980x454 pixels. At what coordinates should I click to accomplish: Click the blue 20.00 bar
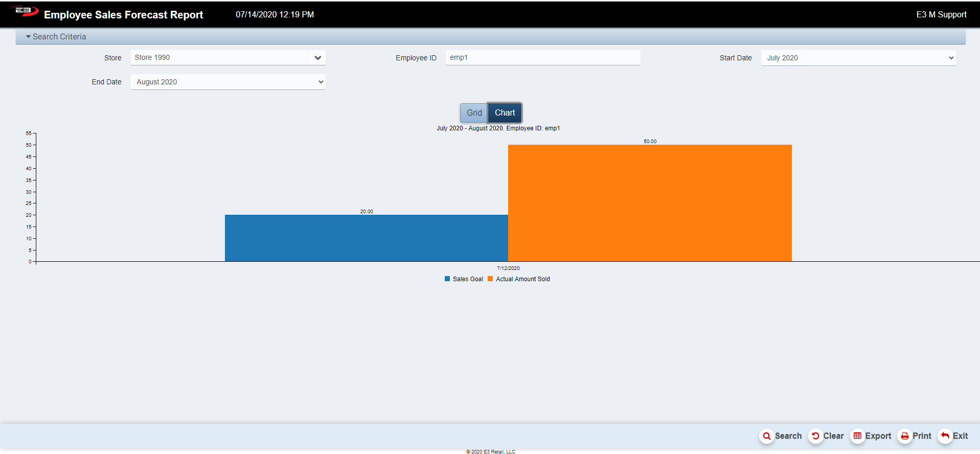366,238
